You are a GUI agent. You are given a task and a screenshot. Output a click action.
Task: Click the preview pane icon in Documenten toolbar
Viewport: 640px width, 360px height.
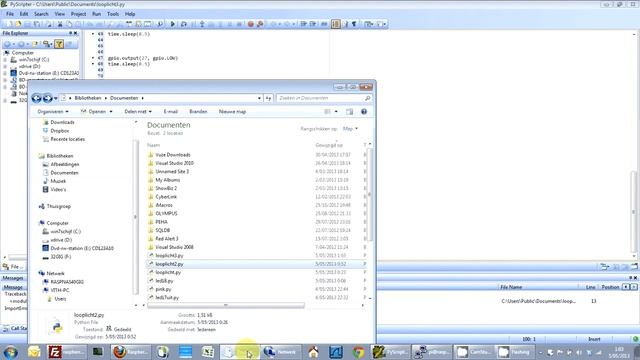tap(350, 111)
